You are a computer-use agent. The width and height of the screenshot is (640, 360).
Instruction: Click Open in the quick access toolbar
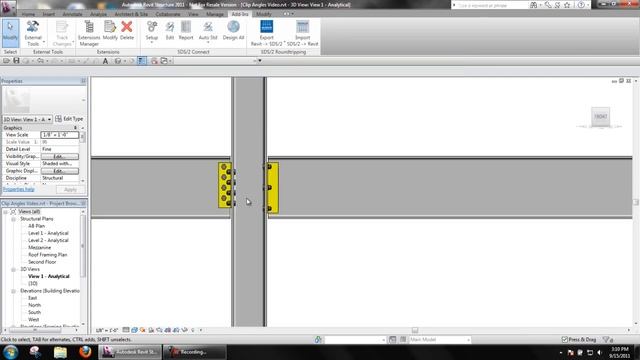(x=6, y=61)
